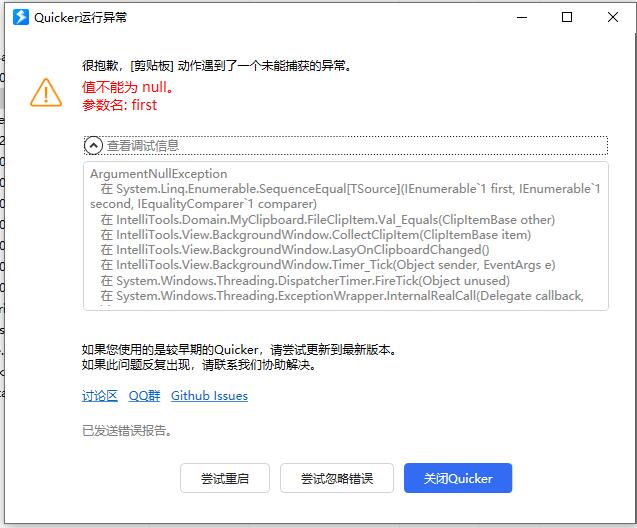This screenshot has height=528, width=637.
Task: Minimize the Quicker error window
Action: (522, 17)
